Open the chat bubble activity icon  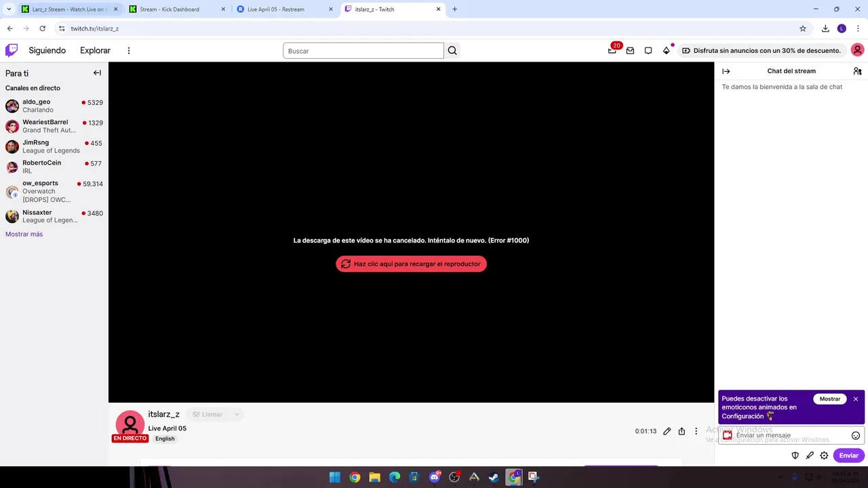[648, 51]
